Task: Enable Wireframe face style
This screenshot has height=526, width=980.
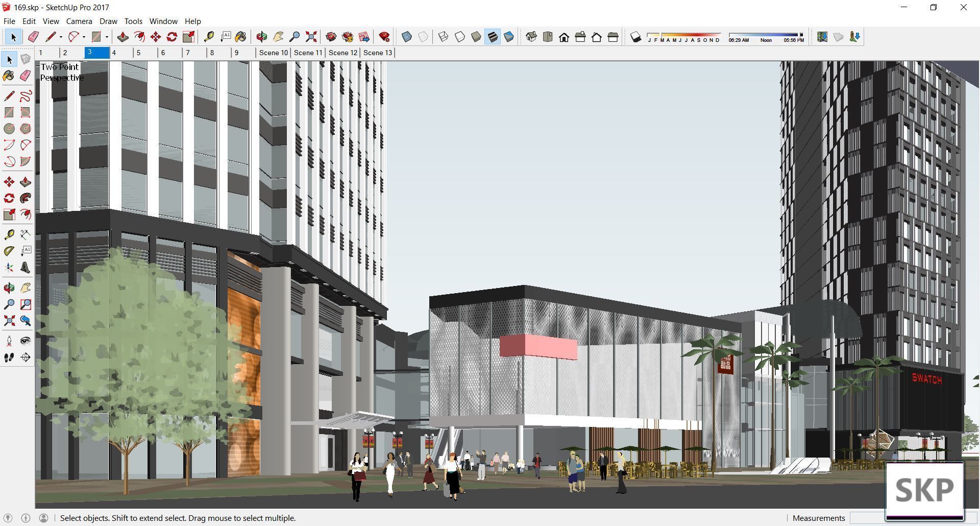Action: tap(444, 37)
